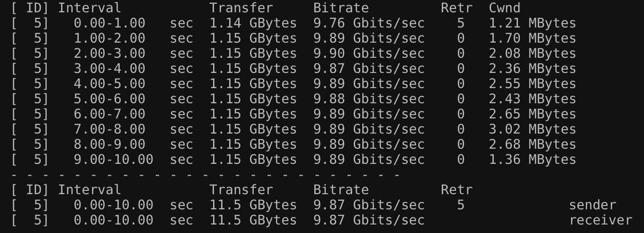Click the dashed separator line
The height and width of the screenshot is (233, 644).
click(206, 175)
